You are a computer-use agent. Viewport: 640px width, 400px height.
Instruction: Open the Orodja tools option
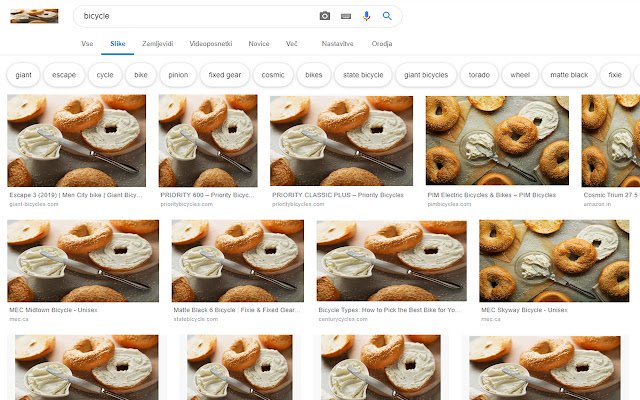click(382, 44)
